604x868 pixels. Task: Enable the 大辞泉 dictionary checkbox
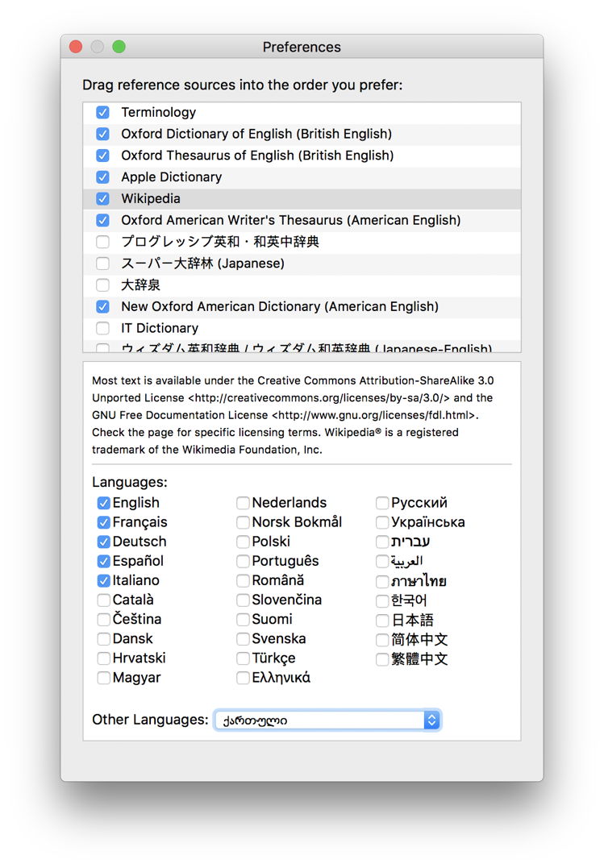click(x=102, y=284)
